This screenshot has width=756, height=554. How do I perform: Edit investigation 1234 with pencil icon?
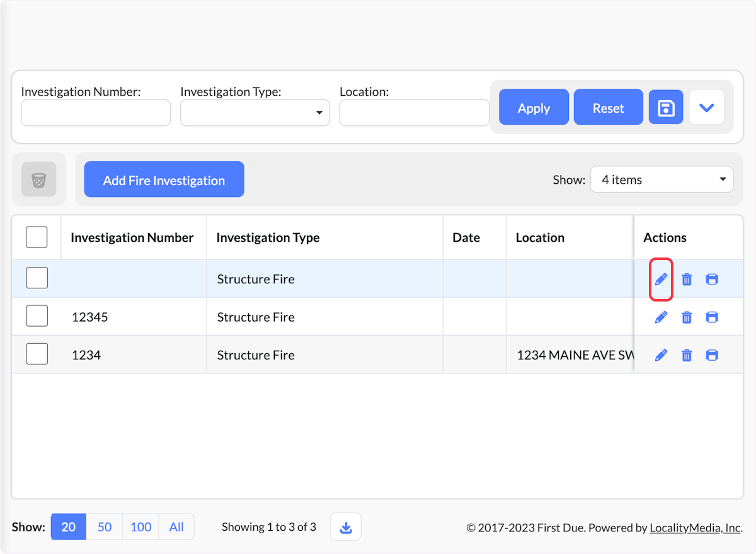pos(661,355)
